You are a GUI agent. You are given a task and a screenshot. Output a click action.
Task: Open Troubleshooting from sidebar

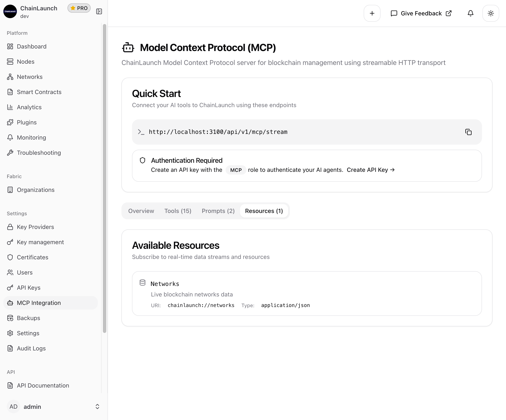coord(39,153)
